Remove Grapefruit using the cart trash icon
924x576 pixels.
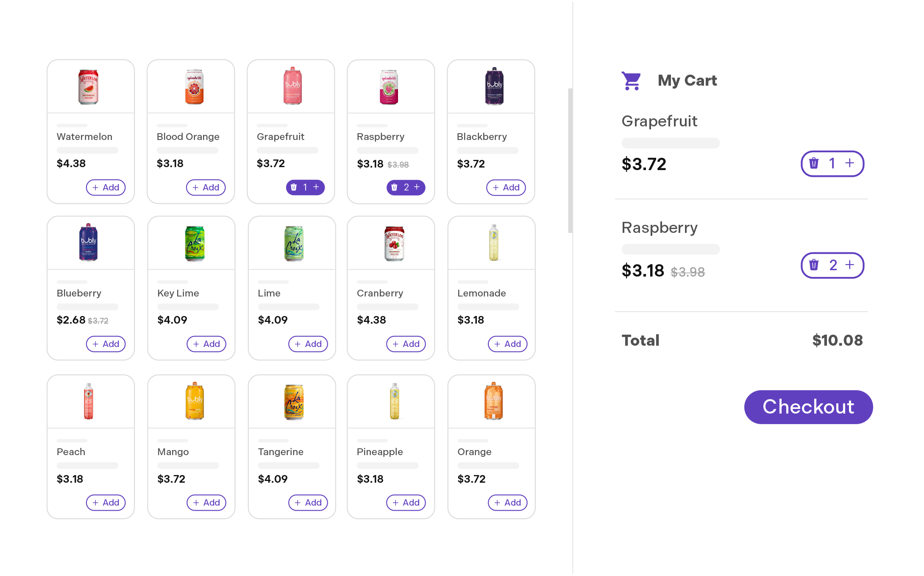814,163
